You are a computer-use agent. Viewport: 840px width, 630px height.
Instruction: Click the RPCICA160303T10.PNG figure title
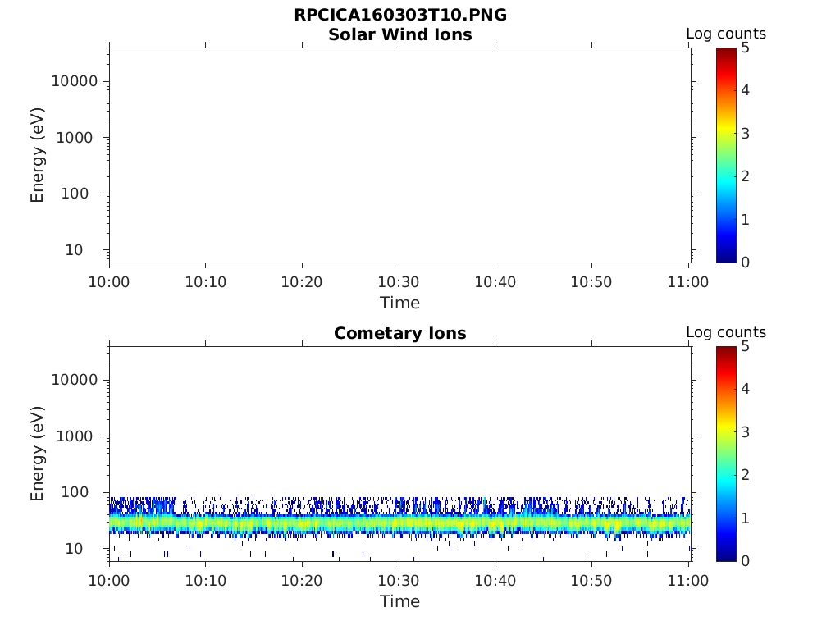(x=400, y=15)
